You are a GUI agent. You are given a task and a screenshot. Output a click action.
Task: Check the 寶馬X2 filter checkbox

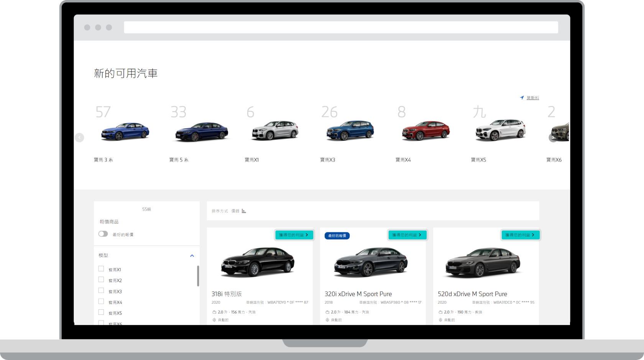pyautogui.click(x=101, y=279)
